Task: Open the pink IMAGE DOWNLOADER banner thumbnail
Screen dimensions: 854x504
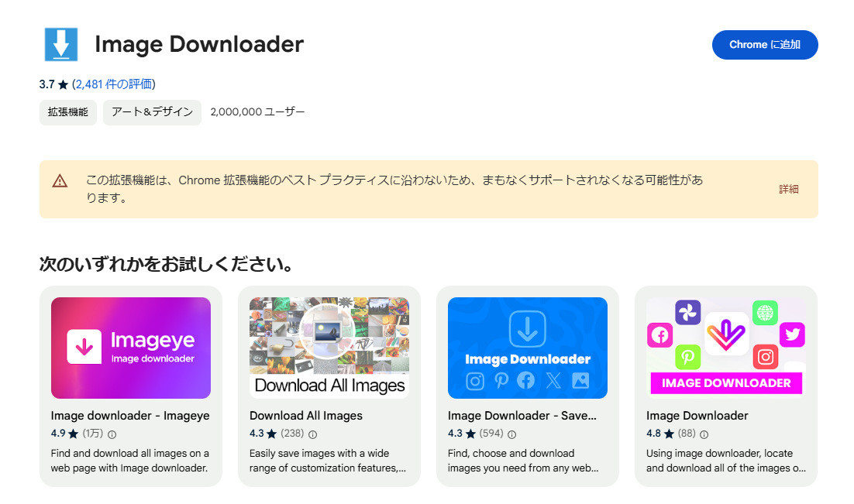Action: [726, 348]
